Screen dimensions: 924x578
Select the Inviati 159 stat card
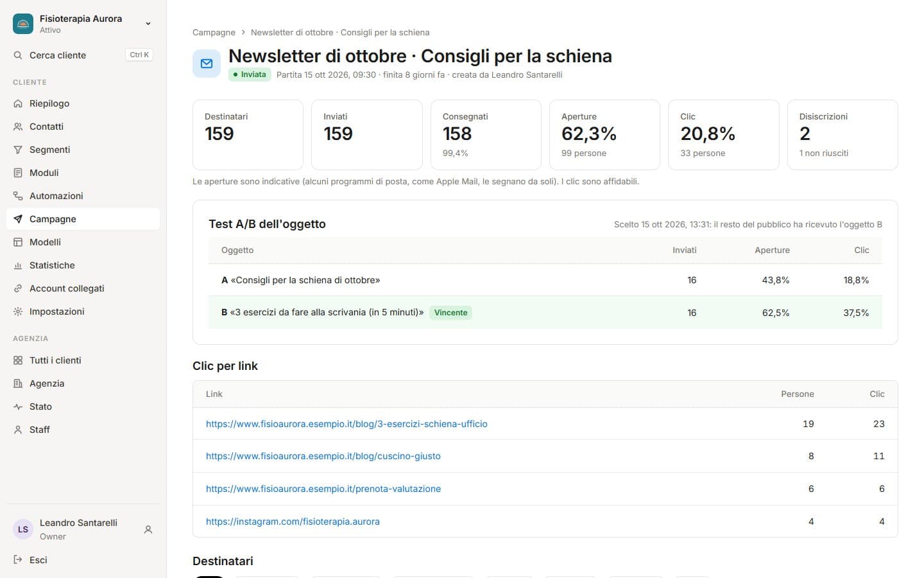367,135
